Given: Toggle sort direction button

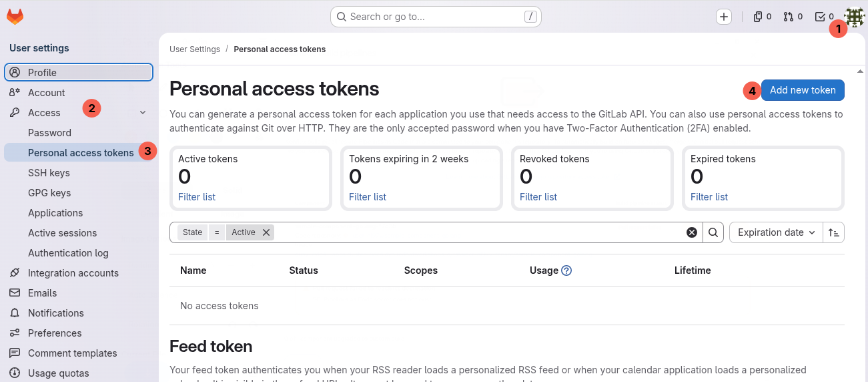Looking at the screenshot, I should [834, 232].
